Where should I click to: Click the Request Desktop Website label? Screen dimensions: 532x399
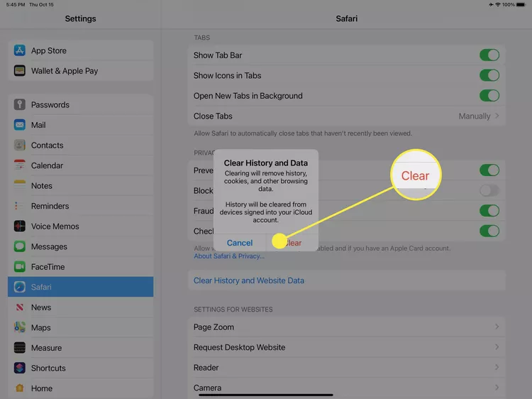tap(239, 347)
